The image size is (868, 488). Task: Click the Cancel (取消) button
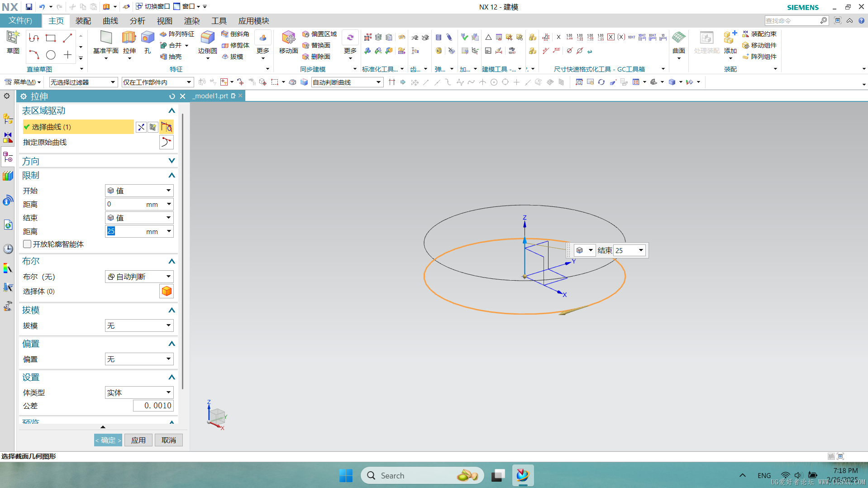169,440
